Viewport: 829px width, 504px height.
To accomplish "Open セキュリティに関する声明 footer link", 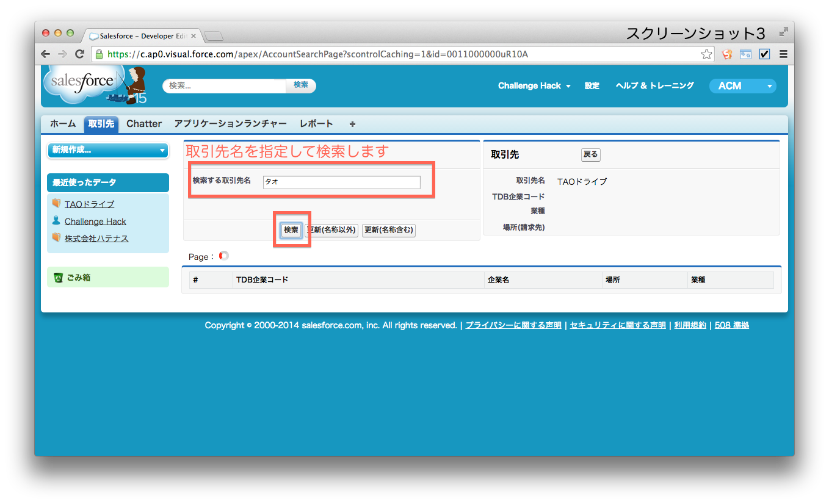I will 618,325.
